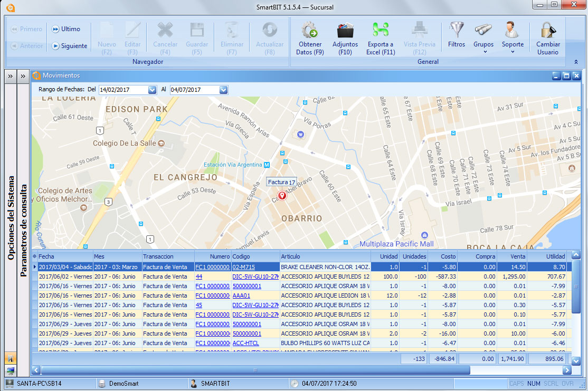This screenshot has width=588, height=391.
Task: Open invoice number 45 link
Action: [199, 305]
